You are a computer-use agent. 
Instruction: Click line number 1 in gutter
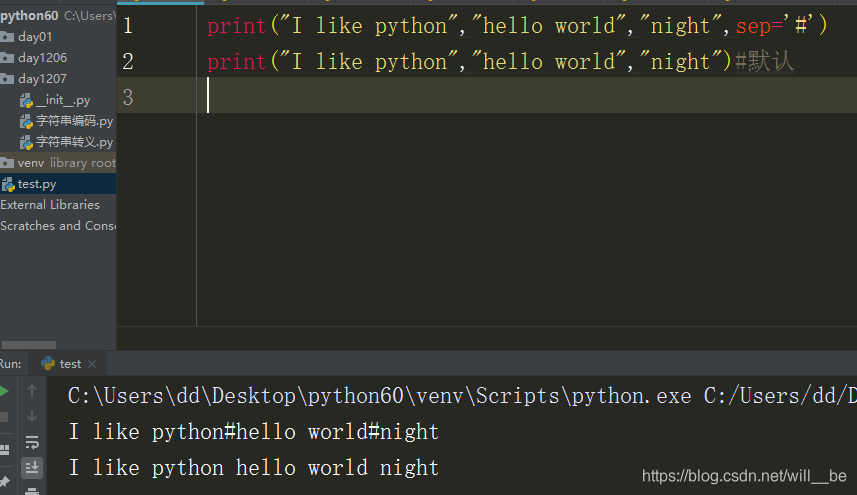click(x=128, y=26)
